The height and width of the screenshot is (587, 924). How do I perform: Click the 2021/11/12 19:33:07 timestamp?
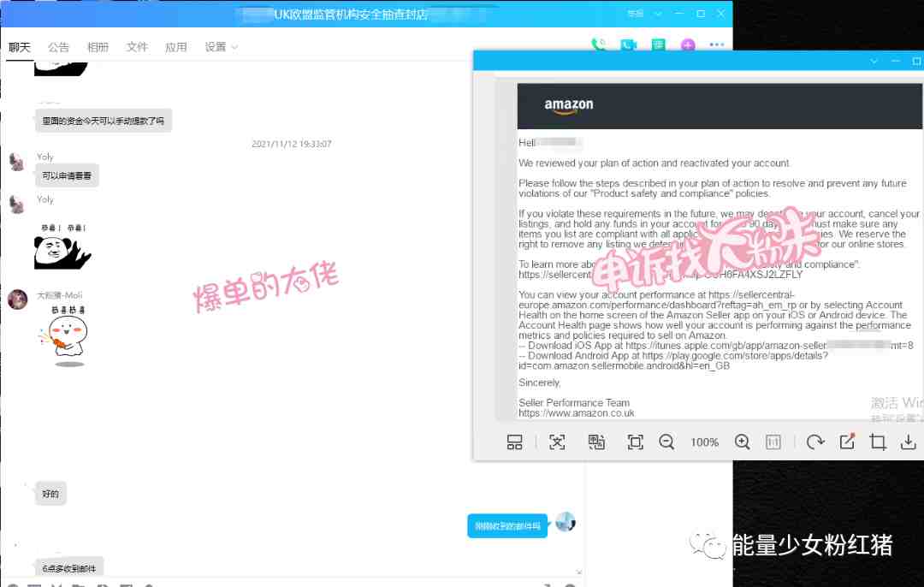(x=291, y=144)
